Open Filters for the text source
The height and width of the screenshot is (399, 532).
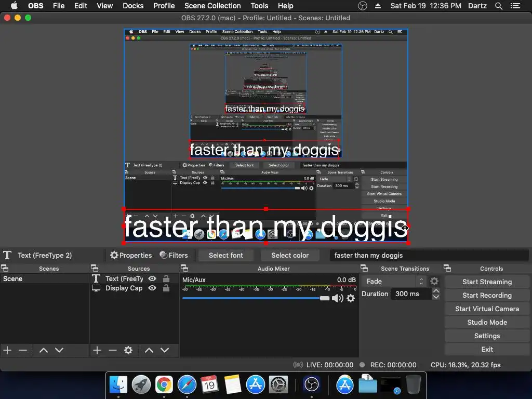point(174,255)
